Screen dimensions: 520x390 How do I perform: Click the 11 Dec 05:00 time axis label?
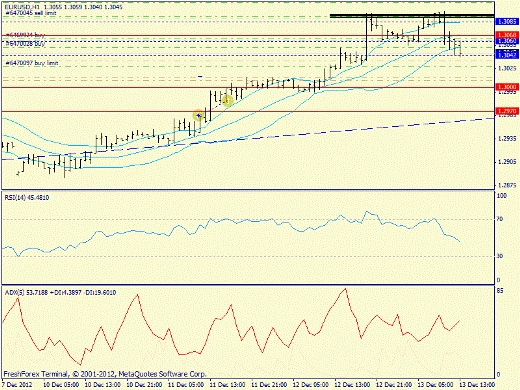(186, 385)
